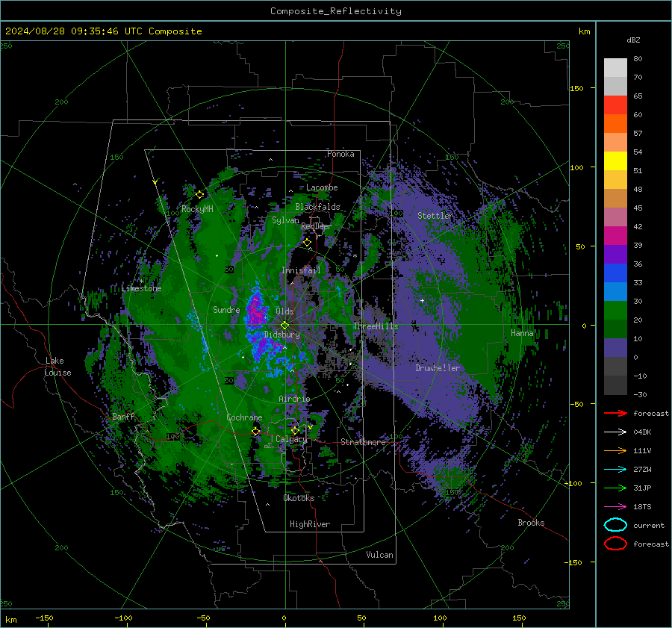Image resolution: width=672 pixels, height=628 pixels.
Task: Click the RedDeer city label
Action: [317, 226]
